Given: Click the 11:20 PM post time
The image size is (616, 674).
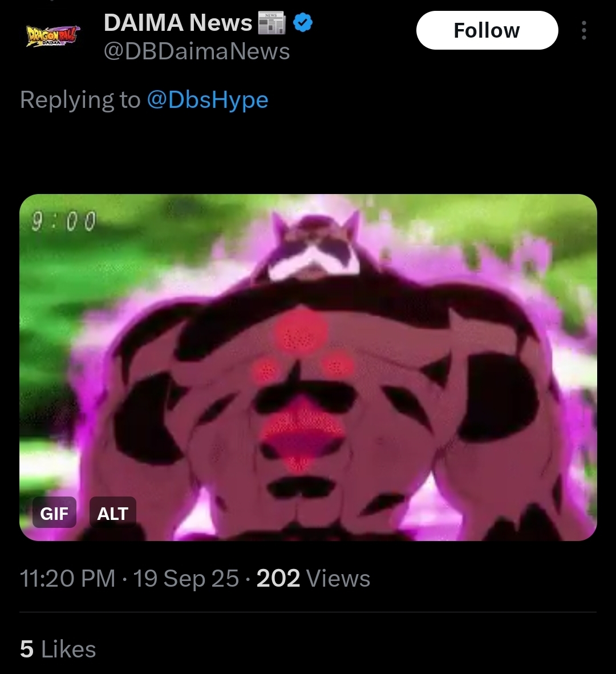Looking at the screenshot, I should [x=67, y=578].
